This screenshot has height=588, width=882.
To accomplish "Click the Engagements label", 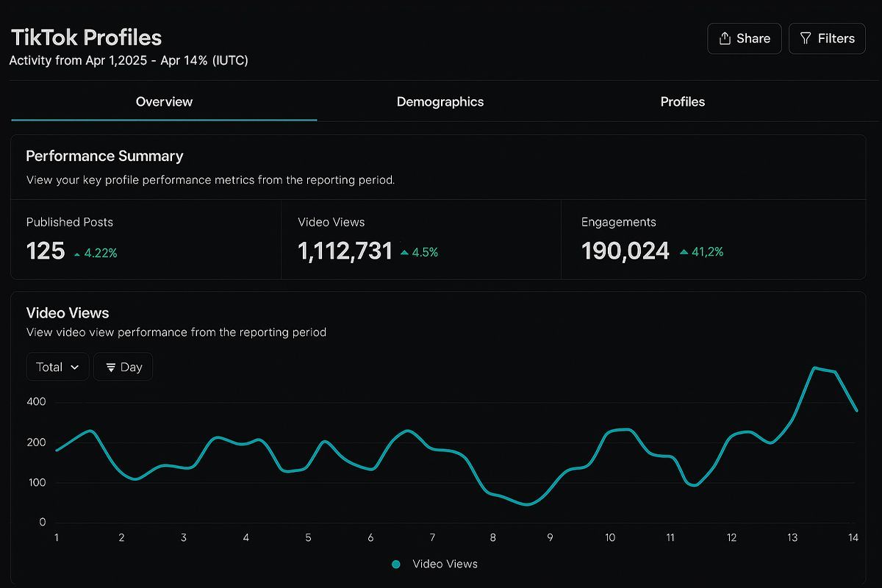I will pos(619,222).
